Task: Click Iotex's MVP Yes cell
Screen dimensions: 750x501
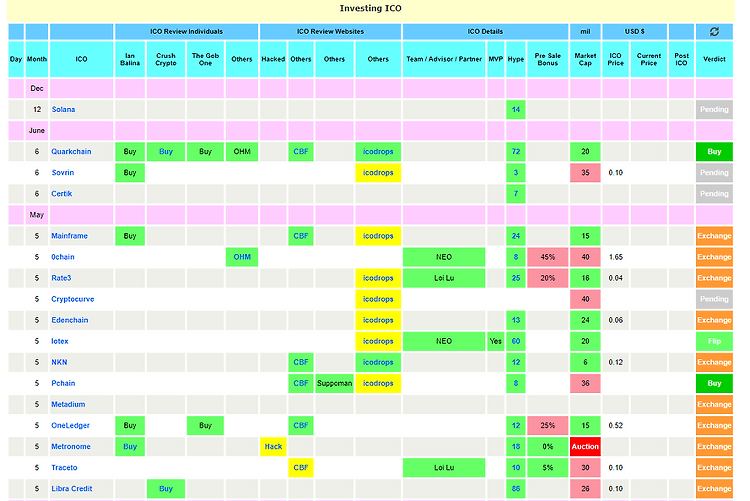Action: tap(496, 341)
